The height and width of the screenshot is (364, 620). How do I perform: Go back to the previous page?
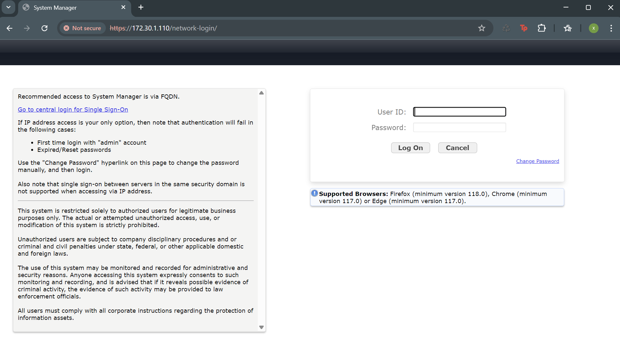9,28
